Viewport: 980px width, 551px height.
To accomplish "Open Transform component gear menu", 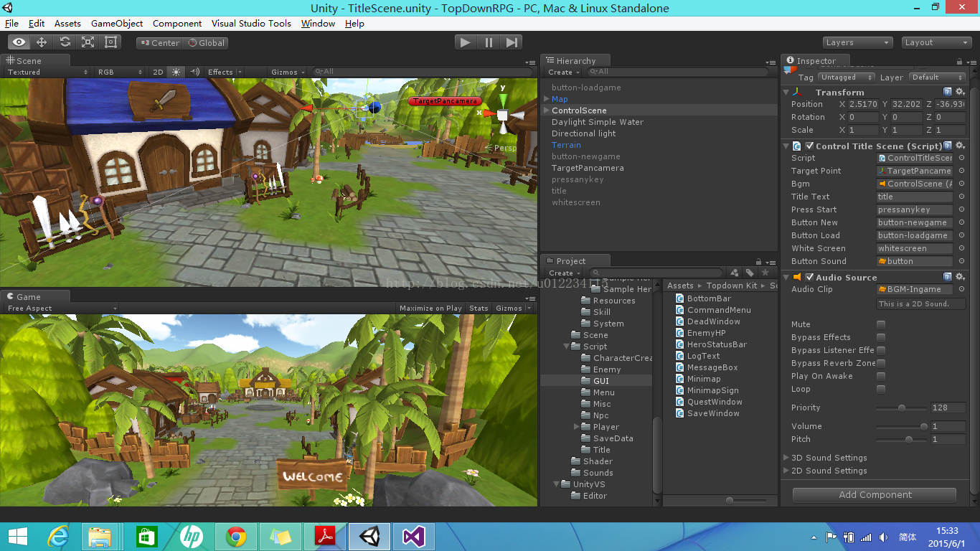I will click(x=960, y=92).
